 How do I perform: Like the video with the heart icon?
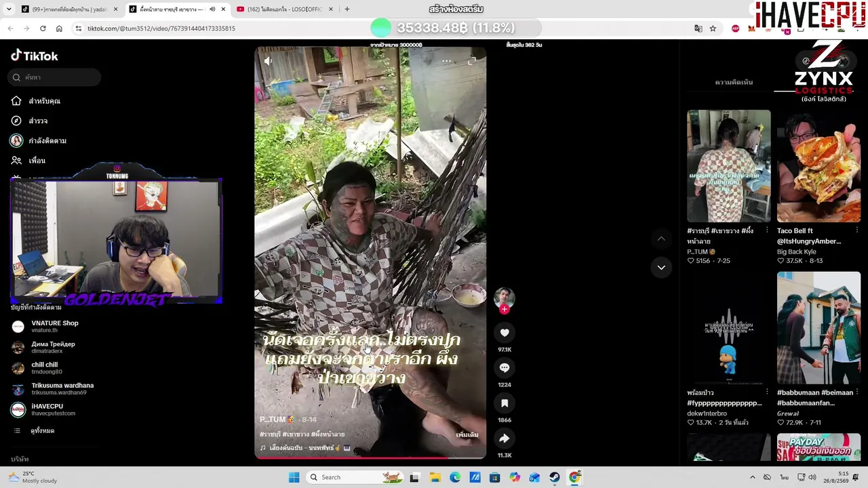505,333
